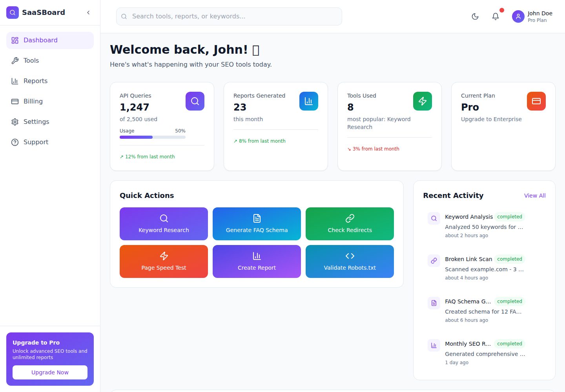
Task: Collapse the sidebar with the chevron
Action: (x=88, y=13)
